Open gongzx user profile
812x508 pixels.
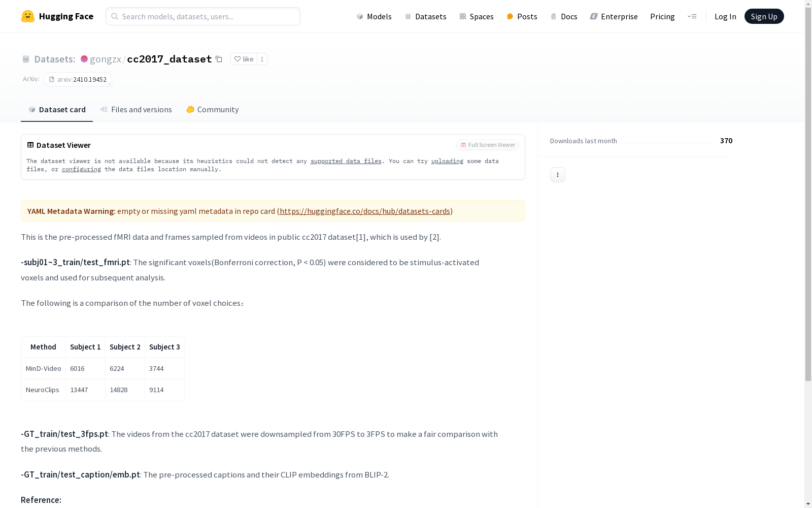click(106, 59)
